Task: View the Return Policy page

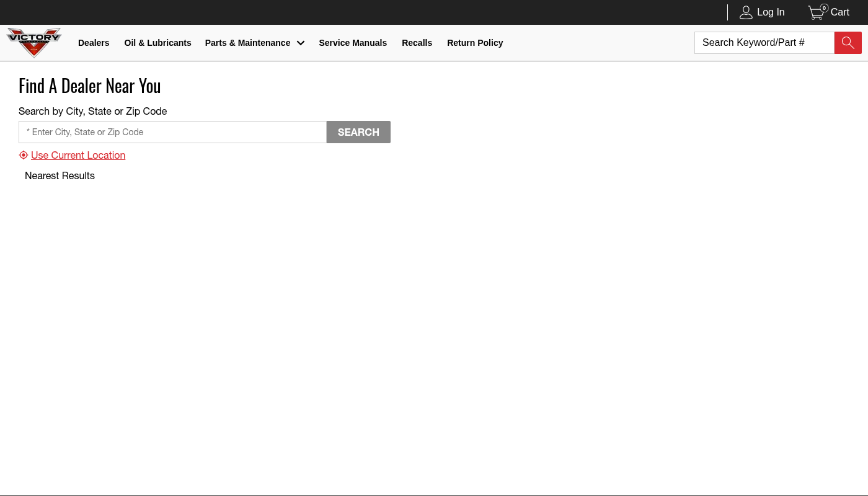Action: (475, 43)
